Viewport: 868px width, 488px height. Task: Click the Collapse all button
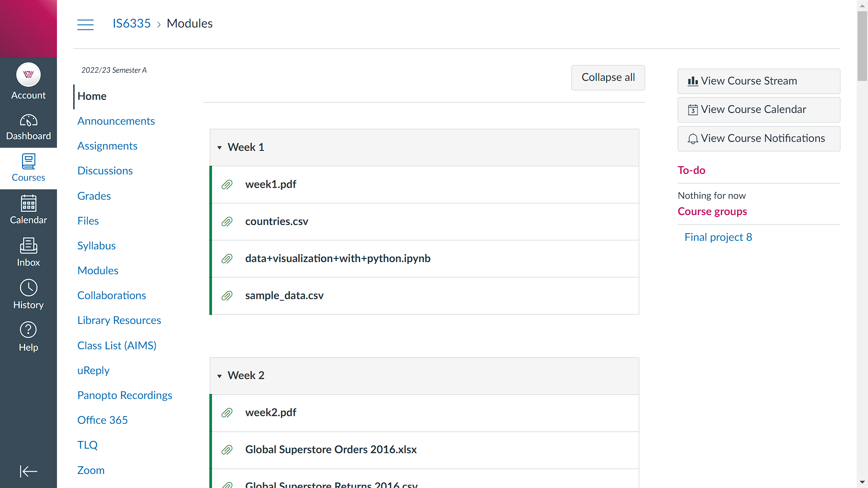click(608, 78)
